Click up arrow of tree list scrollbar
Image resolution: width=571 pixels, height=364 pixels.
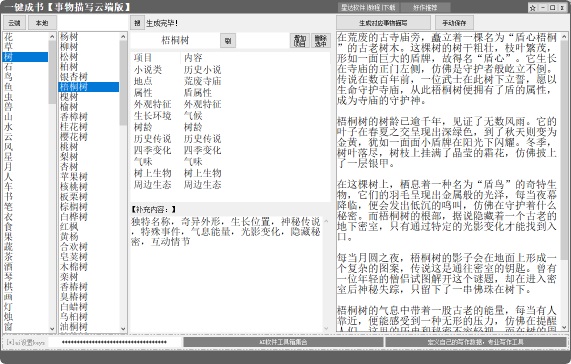[123, 36]
